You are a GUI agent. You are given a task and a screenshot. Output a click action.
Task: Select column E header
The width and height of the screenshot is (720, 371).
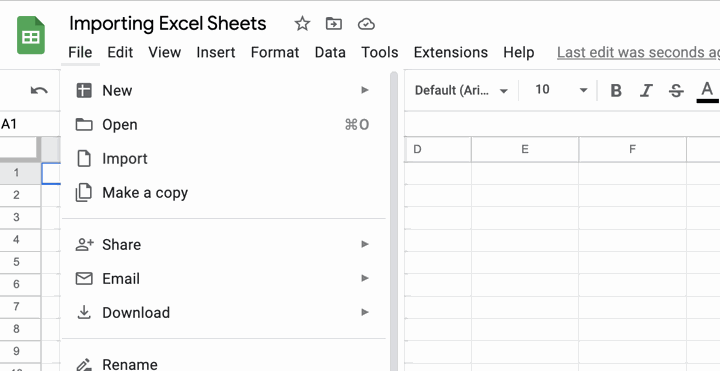tap(525, 149)
